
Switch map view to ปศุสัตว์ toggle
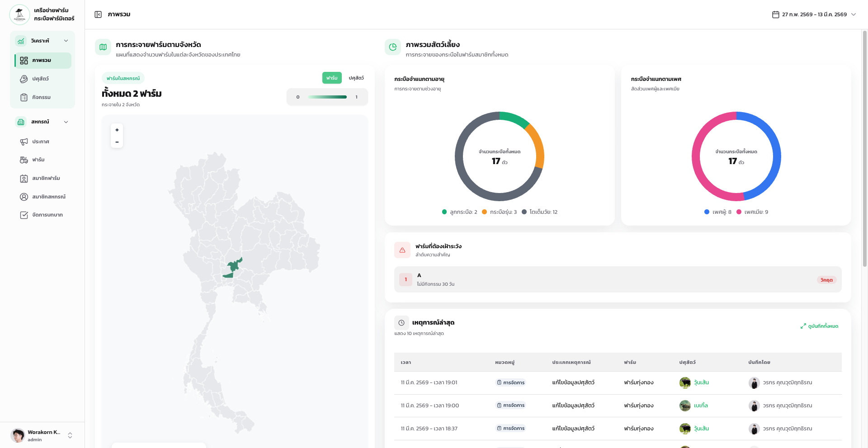[356, 78]
